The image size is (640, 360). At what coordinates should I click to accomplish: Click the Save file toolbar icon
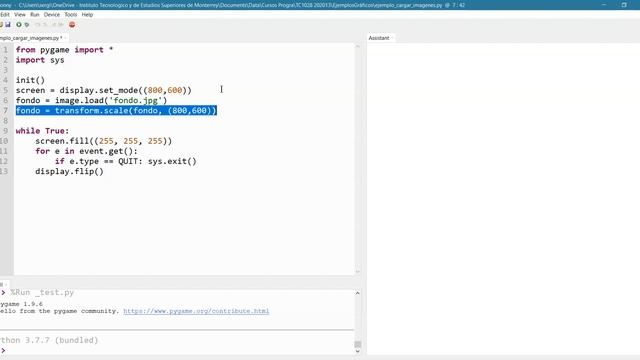(8, 24)
